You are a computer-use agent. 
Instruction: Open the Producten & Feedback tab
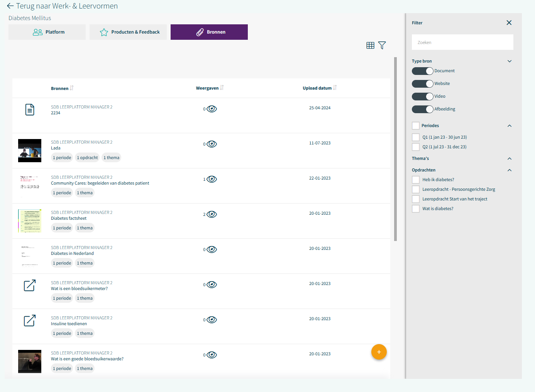[x=128, y=32]
